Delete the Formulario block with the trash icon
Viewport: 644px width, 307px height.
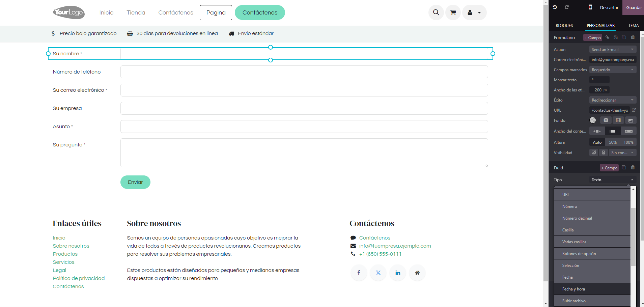click(633, 37)
